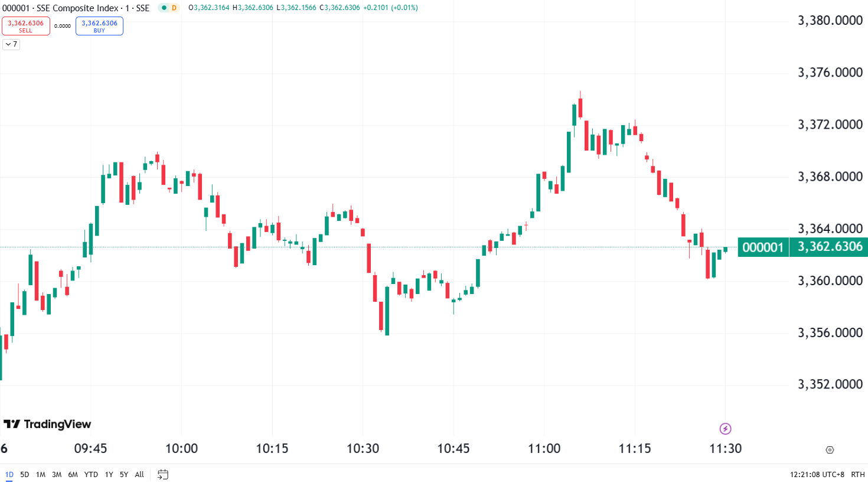Screen dimensions: 868x483
Task: Click the BUY 3,362.6306 button
Action: click(99, 26)
